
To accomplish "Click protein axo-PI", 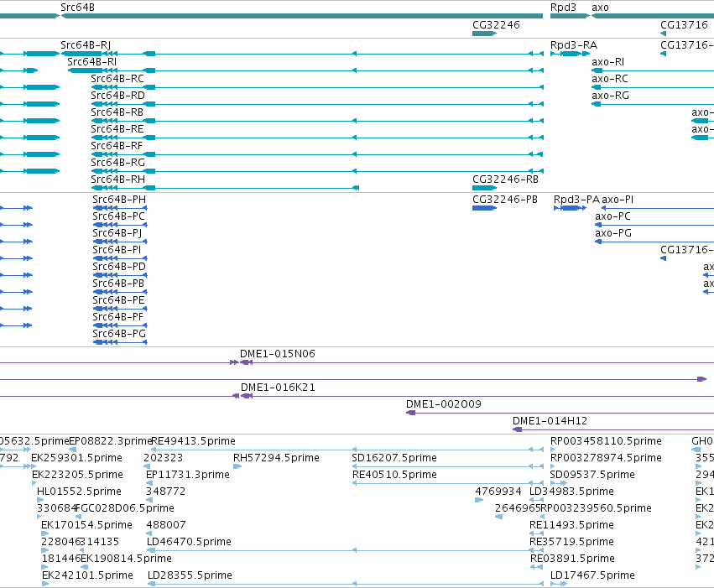I will (x=658, y=208).
